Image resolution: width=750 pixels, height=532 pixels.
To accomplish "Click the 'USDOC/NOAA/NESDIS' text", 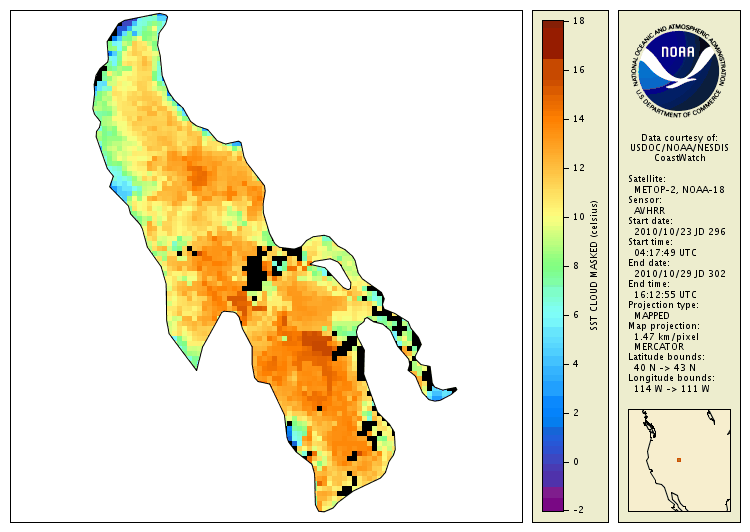I will tap(679, 148).
